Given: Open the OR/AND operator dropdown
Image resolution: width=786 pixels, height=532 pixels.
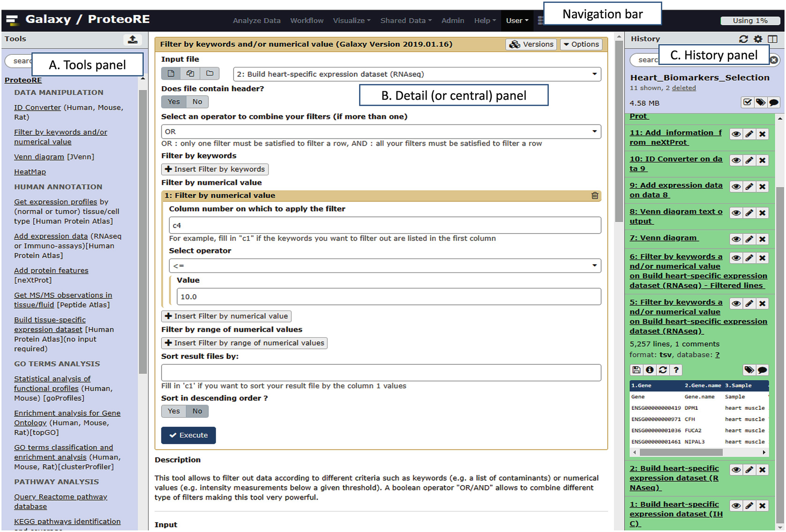Looking at the screenshot, I should pyautogui.click(x=381, y=132).
